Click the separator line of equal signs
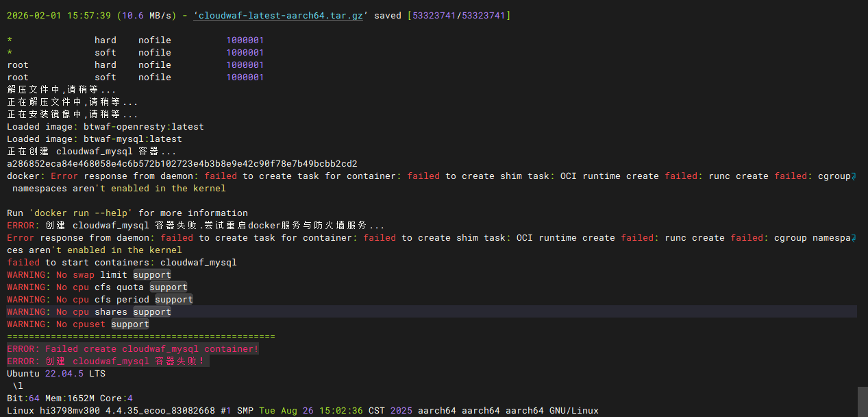This screenshot has height=417, width=868. pos(140,336)
